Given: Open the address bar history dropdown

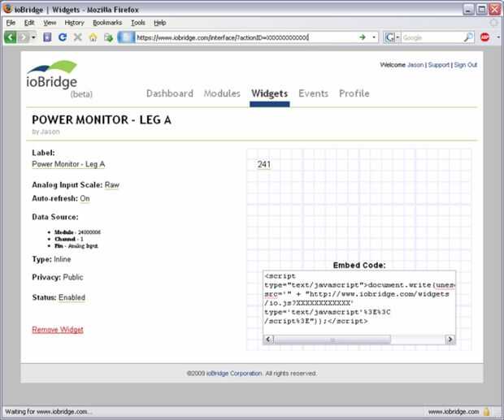Looking at the screenshot, I should [x=373, y=37].
